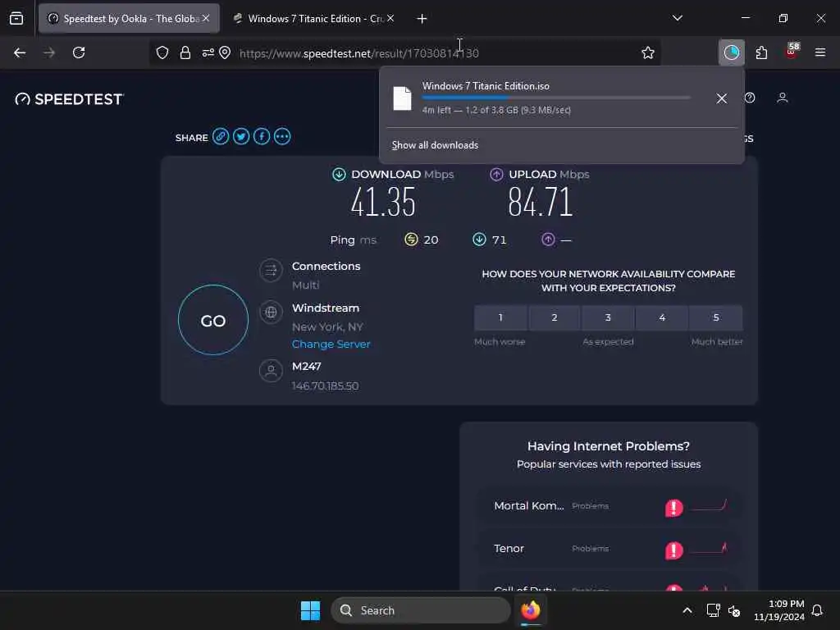The width and height of the screenshot is (840, 630).
Task: Start a new test with GO
Action: pyautogui.click(x=213, y=320)
